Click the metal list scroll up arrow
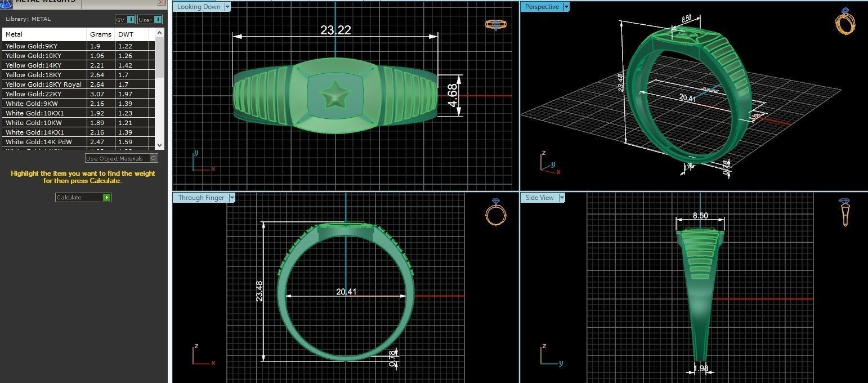 coord(159,33)
